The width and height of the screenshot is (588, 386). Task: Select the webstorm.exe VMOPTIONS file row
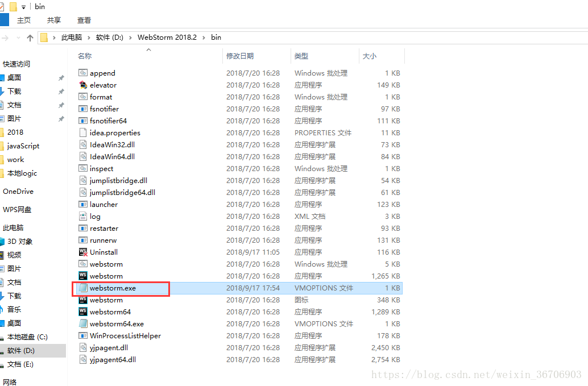point(239,288)
